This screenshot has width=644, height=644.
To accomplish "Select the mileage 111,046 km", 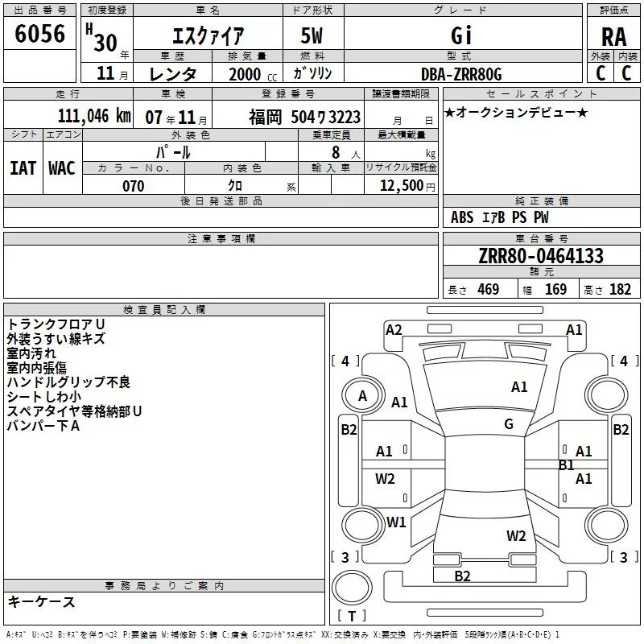I will [94, 116].
